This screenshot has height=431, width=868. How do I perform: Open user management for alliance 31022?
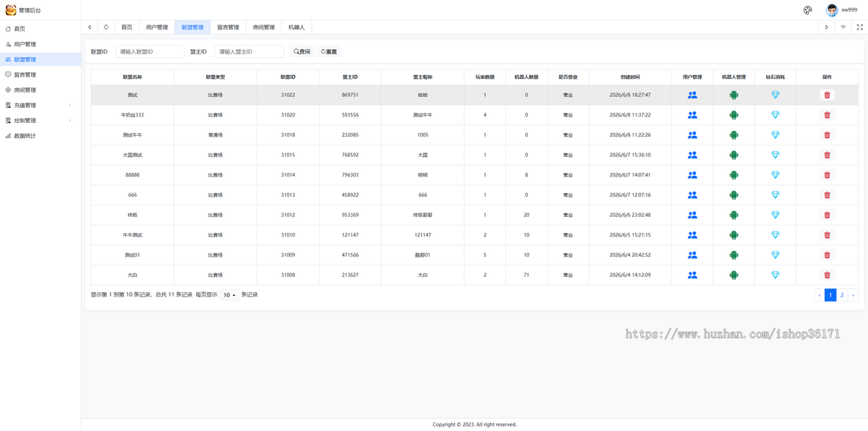pos(692,95)
